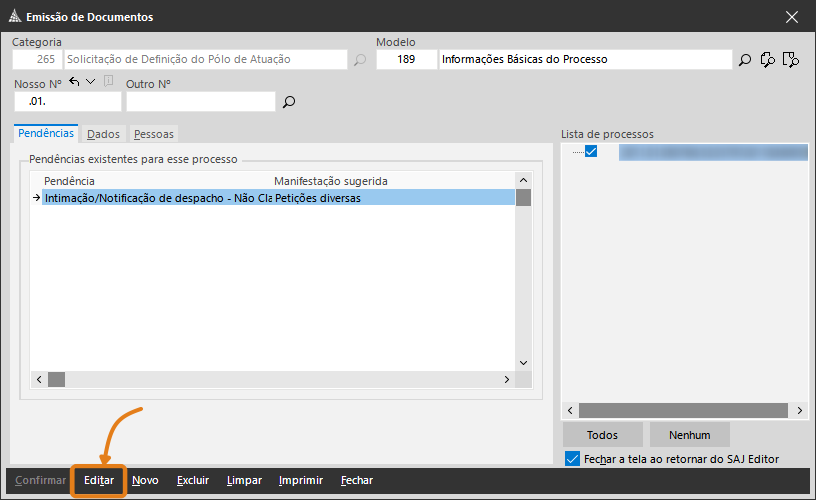Click the Modelo search magnifier icon

coord(745,60)
